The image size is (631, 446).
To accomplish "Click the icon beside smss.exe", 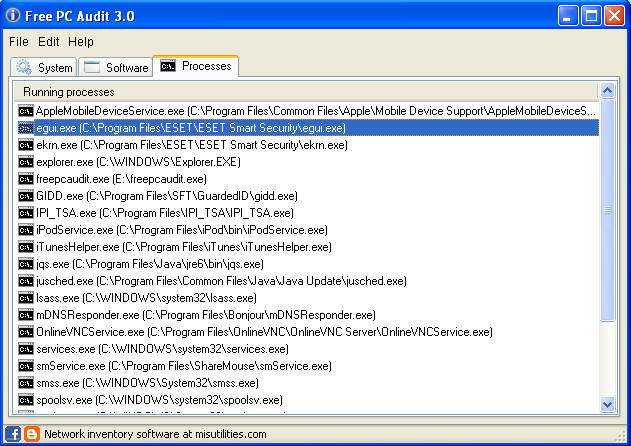I will click(26, 383).
